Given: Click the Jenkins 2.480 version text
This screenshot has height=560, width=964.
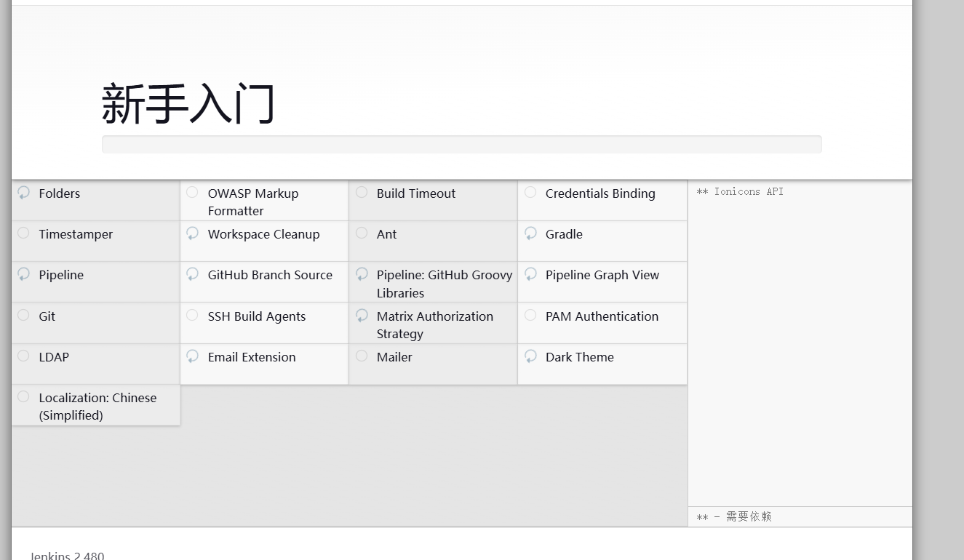Looking at the screenshot, I should point(67,555).
